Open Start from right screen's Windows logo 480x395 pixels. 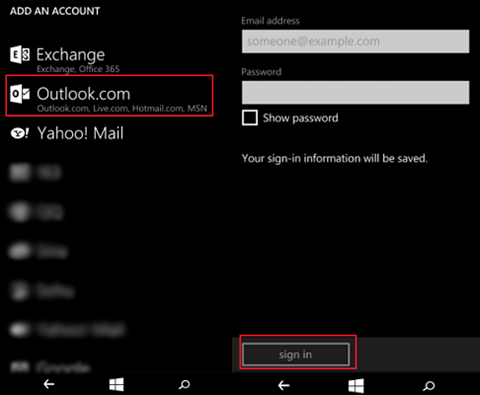(356, 386)
